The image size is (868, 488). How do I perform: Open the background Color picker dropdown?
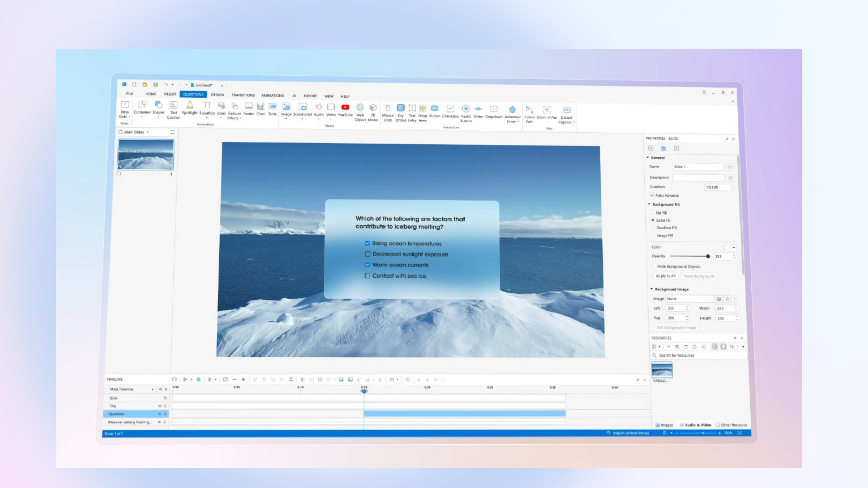(734, 247)
